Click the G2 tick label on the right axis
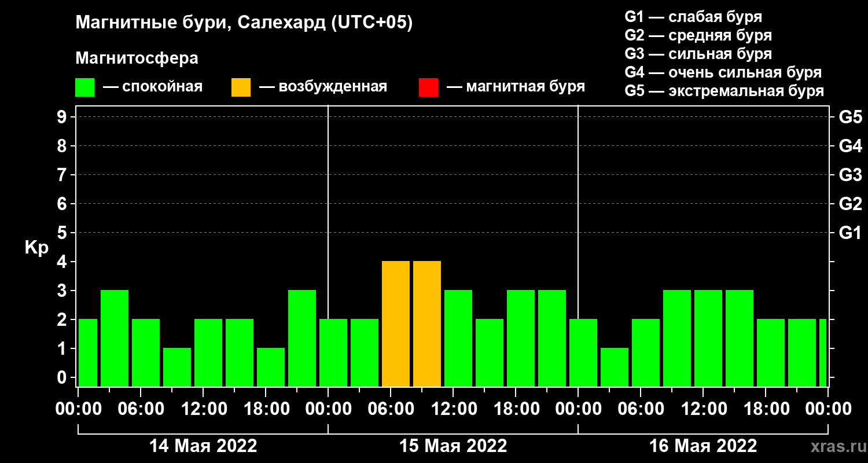868x463 pixels. click(x=850, y=204)
